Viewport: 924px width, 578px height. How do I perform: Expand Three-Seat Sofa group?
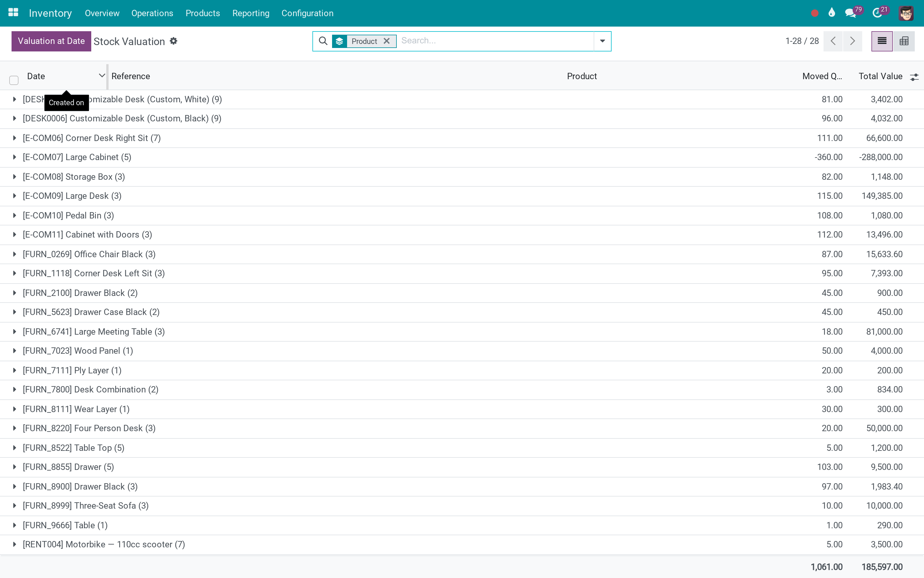point(14,505)
